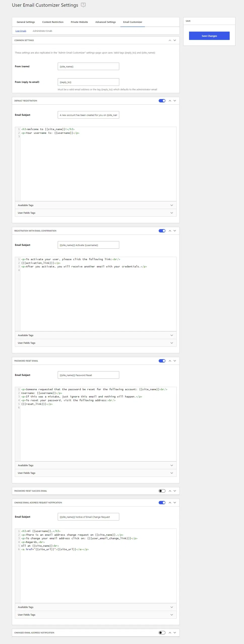
Task: Click the From (reply-to email) field
Action: (88, 82)
